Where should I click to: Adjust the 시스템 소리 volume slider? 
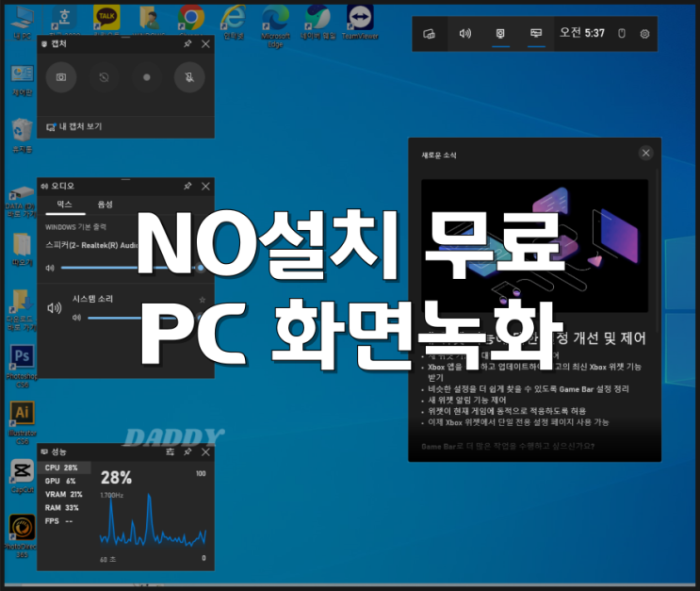(x=145, y=318)
